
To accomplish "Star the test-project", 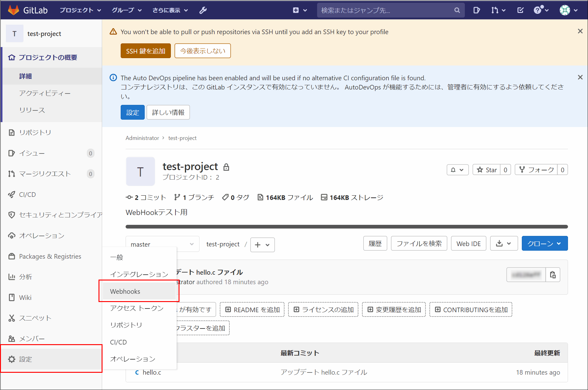I will (486, 170).
